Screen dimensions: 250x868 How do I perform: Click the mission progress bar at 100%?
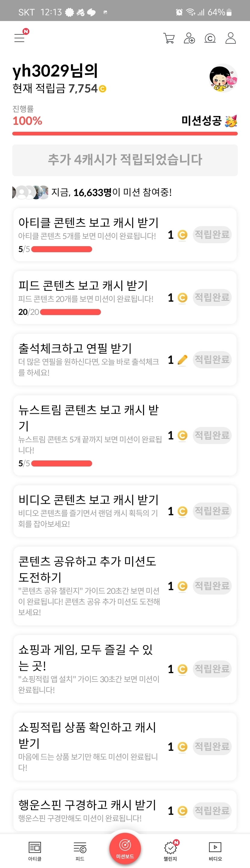tap(125, 134)
